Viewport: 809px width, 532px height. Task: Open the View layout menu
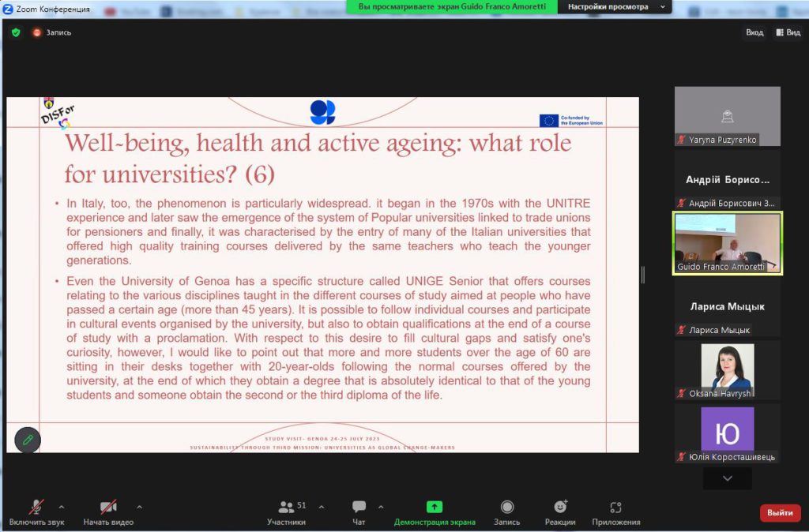[788, 32]
